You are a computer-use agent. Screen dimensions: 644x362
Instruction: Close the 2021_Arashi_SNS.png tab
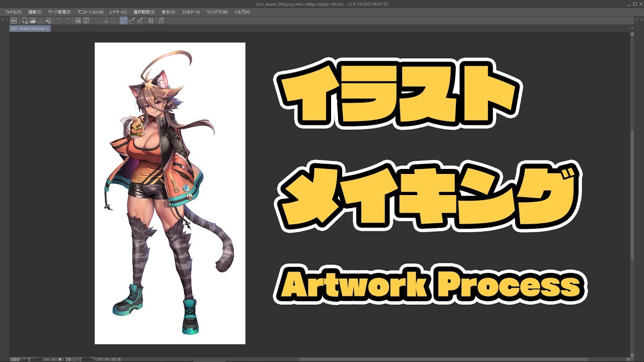coord(47,29)
